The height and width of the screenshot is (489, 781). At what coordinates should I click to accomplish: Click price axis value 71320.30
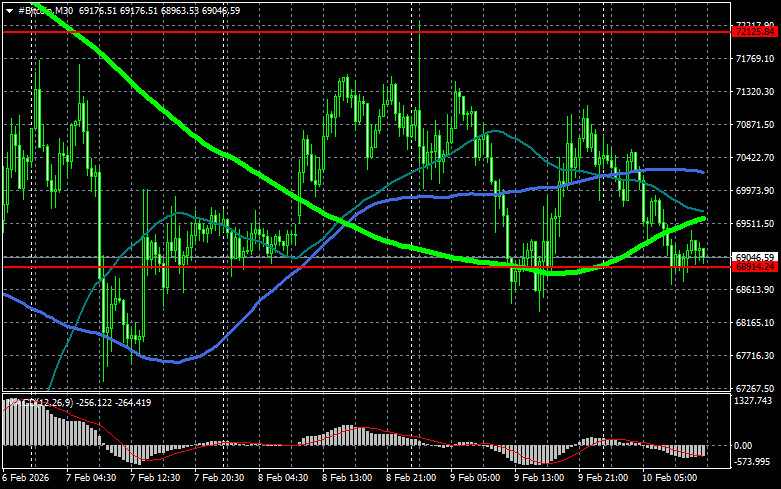(755, 92)
